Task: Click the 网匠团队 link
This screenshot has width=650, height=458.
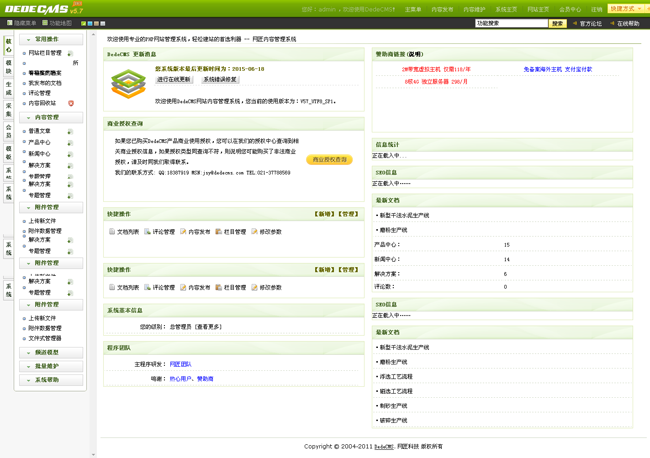Action: pyautogui.click(x=180, y=364)
